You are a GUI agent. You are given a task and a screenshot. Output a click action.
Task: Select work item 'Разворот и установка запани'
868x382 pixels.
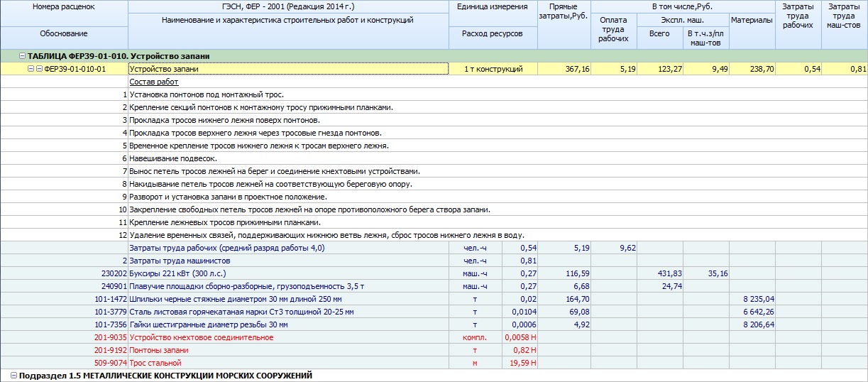click(x=228, y=197)
